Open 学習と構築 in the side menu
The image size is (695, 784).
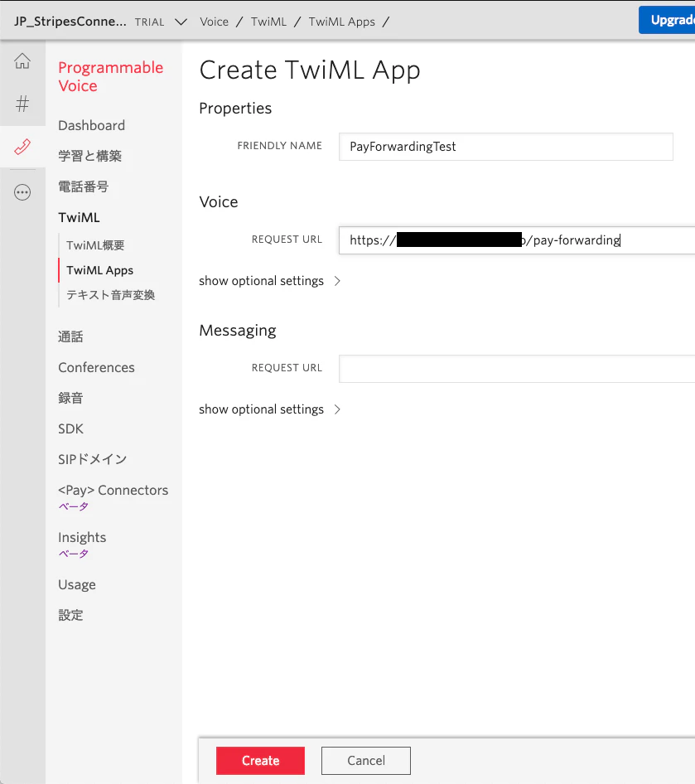pos(90,156)
